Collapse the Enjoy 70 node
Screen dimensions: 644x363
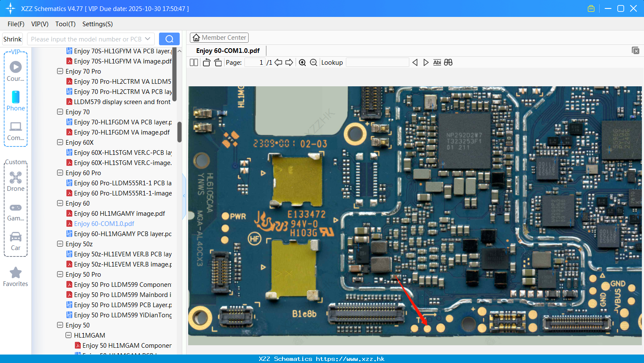(60, 112)
